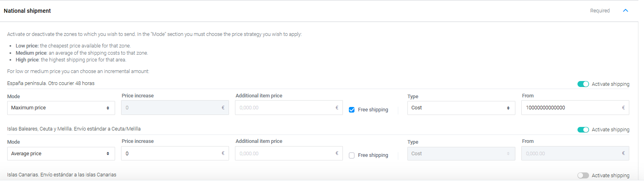This screenshot has height=184, width=644.
Task: Open the Average price Mode dropdown
Action: coord(61,154)
